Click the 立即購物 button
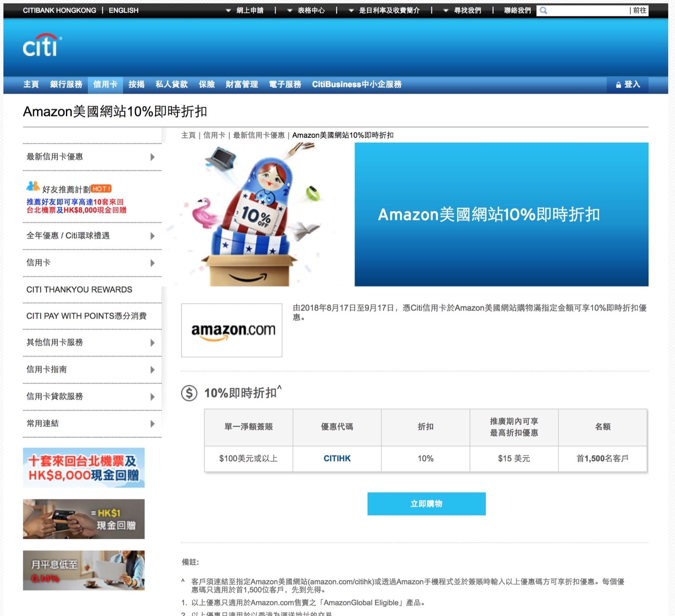 [426, 503]
